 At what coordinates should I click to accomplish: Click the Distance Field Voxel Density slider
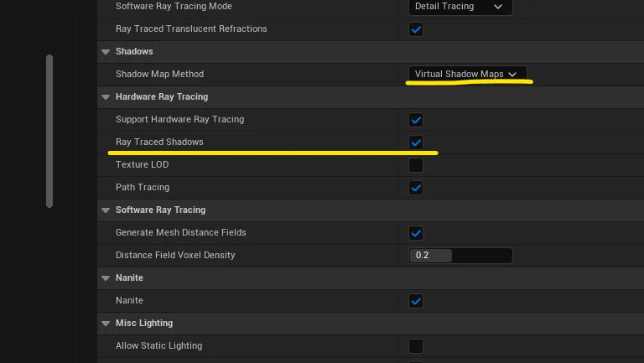click(460, 256)
